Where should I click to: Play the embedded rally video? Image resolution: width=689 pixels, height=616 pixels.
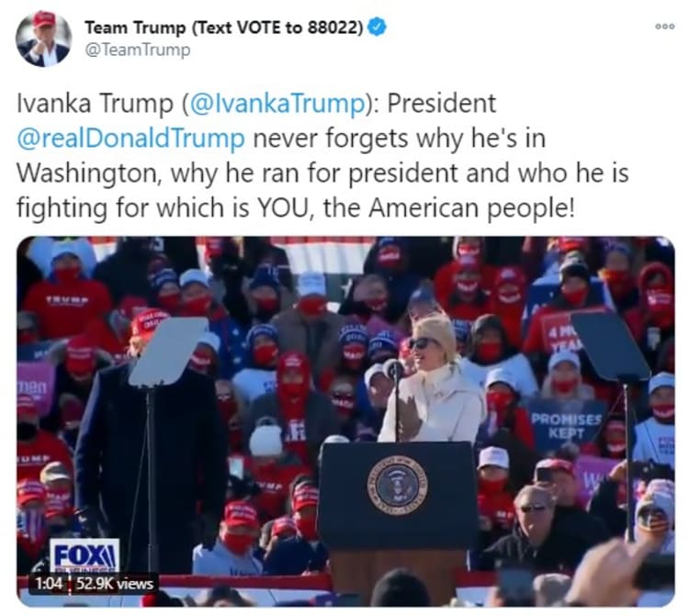tap(345, 421)
